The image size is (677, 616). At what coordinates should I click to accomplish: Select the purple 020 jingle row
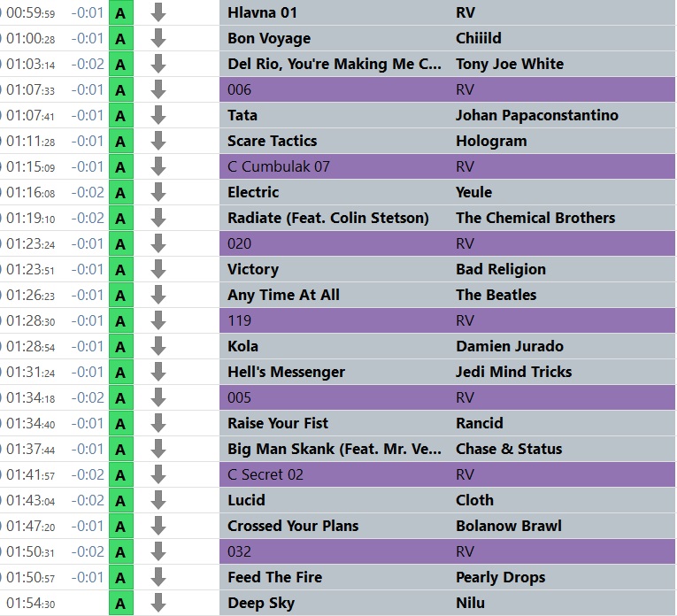[x=447, y=244]
